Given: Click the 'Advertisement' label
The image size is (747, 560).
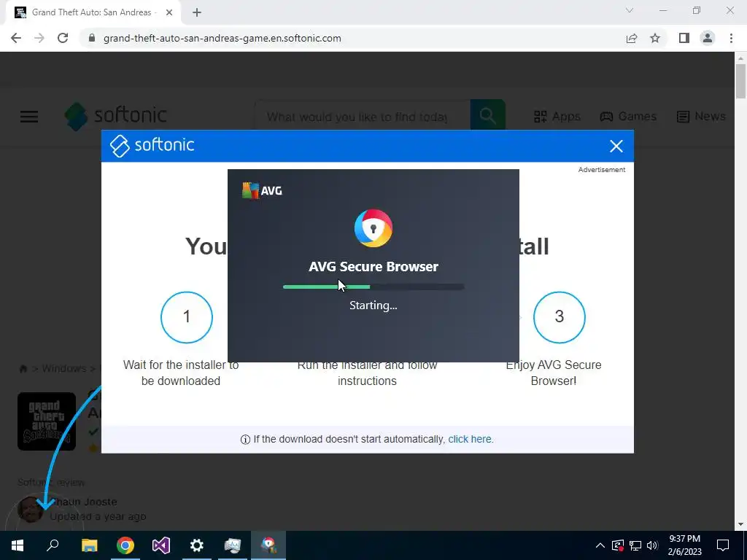Looking at the screenshot, I should 602,170.
